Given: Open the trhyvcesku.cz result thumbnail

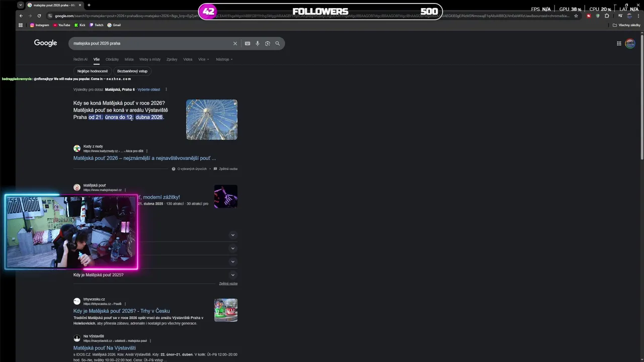Looking at the screenshot, I should pos(225,310).
